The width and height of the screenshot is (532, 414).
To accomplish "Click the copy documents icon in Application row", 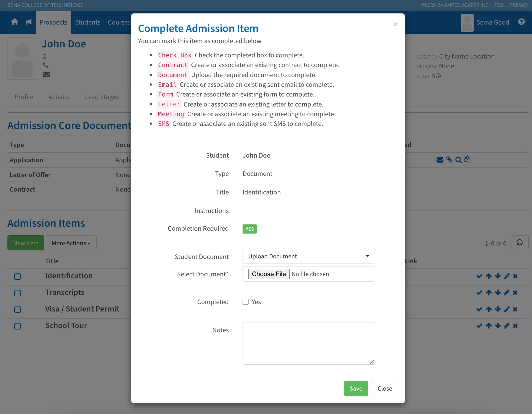I will click(x=468, y=160).
